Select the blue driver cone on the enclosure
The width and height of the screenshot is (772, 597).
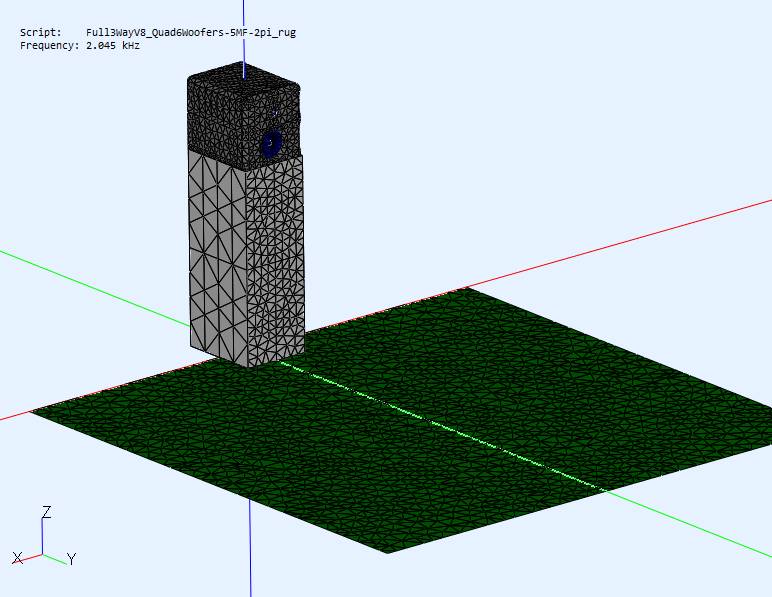[271, 143]
